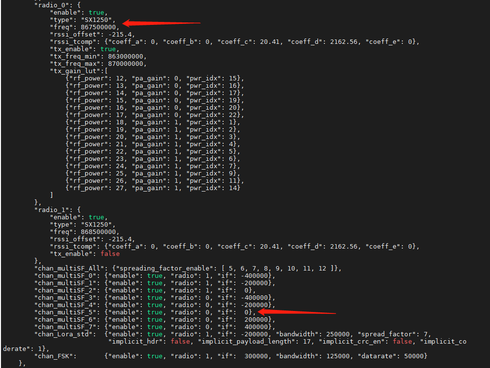Click the "chan_multiSF_4" line

tap(155, 305)
